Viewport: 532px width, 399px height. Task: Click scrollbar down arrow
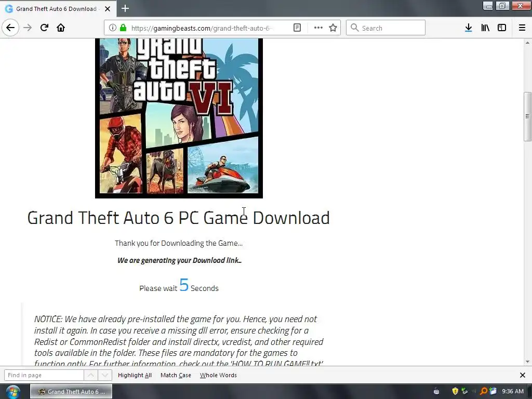tap(527, 362)
